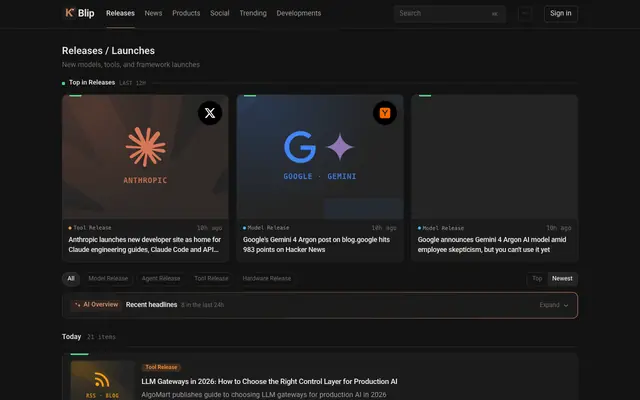640x400 pixels.
Task: Open the Trending page
Action: pos(253,13)
